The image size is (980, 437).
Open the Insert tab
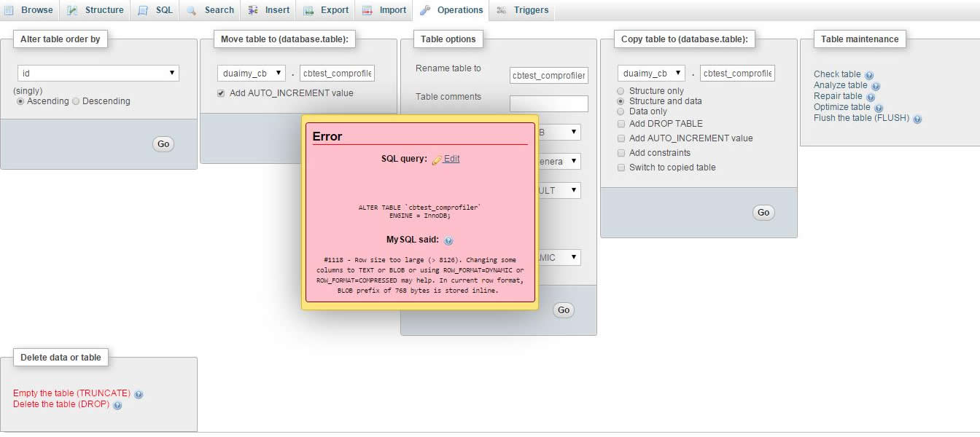tap(269, 10)
